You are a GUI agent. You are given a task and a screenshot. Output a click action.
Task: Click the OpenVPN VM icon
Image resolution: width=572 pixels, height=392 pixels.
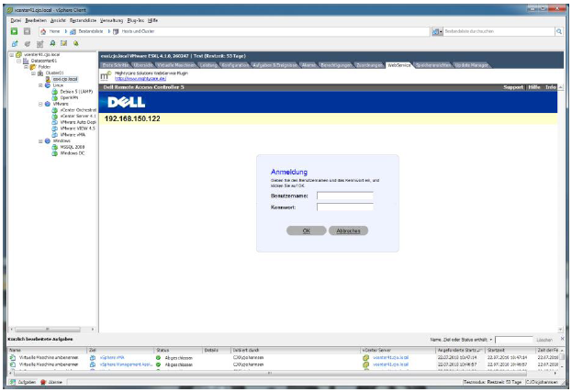(x=55, y=97)
